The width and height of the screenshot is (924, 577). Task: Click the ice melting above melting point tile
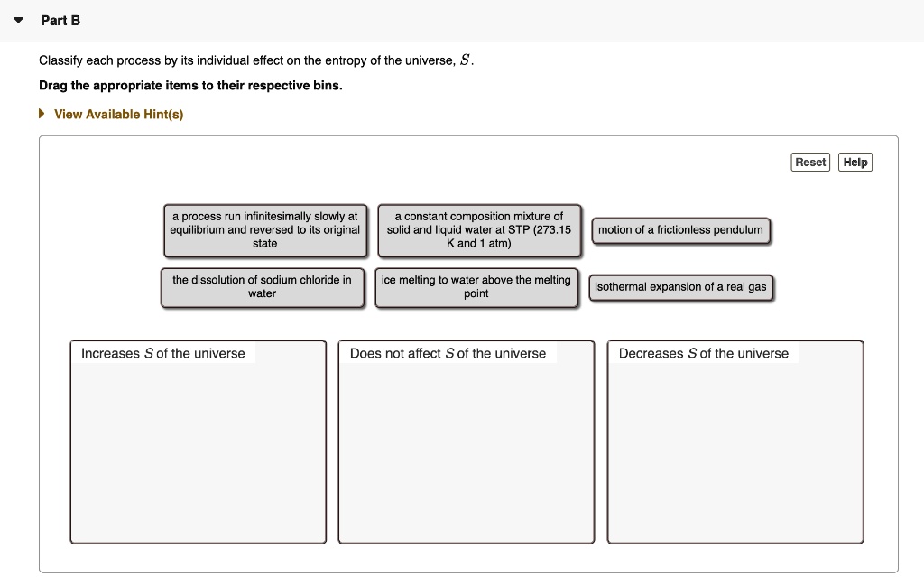point(476,287)
